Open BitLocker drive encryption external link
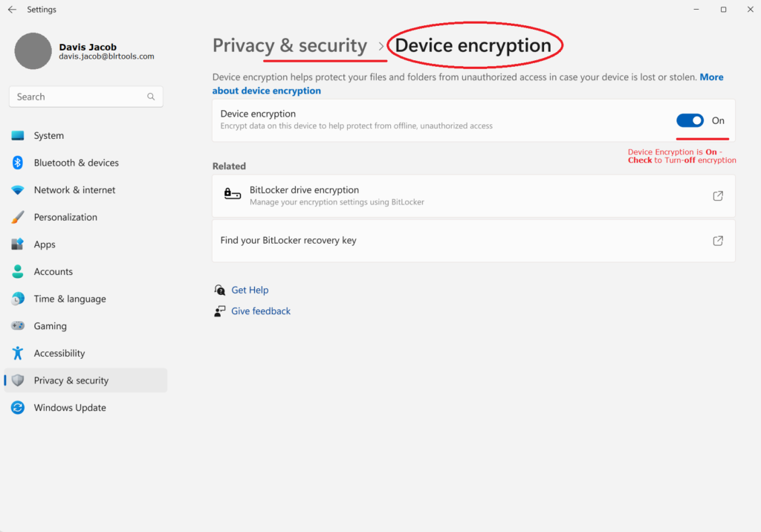This screenshot has height=532, width=761. 718,195
